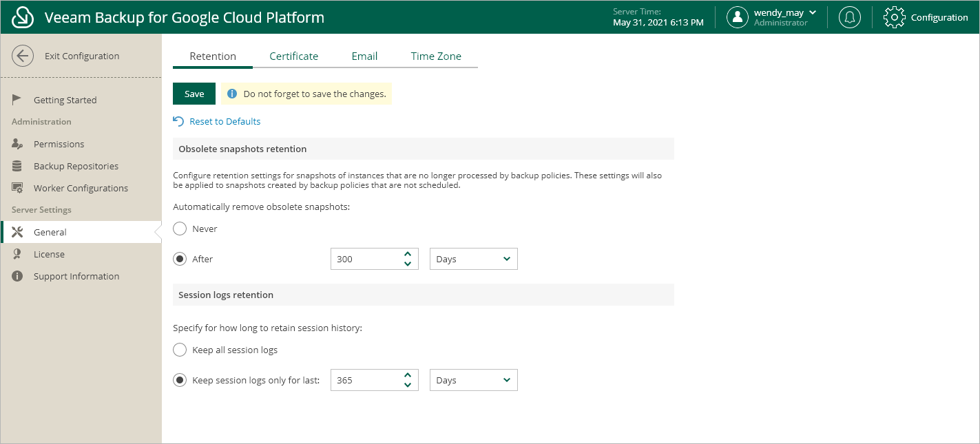This screenshot has height=444, width=980.
Task: Increase the obsolete snapshots value of 300
Action: 408,254
